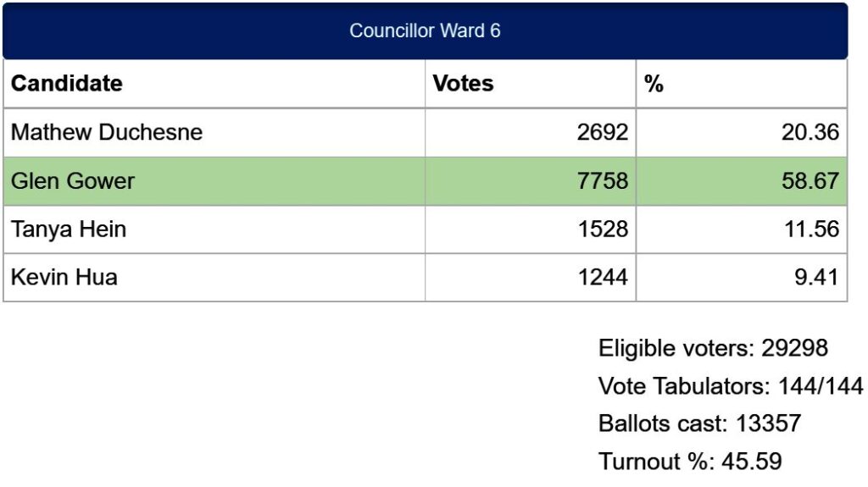Select the Candidate column header
868x487 pixels.
click(x=214, y=84)
